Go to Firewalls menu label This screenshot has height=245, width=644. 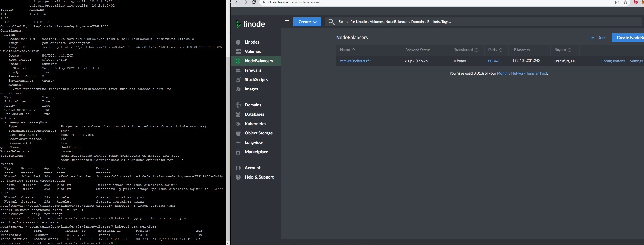(x=253, y=70)
